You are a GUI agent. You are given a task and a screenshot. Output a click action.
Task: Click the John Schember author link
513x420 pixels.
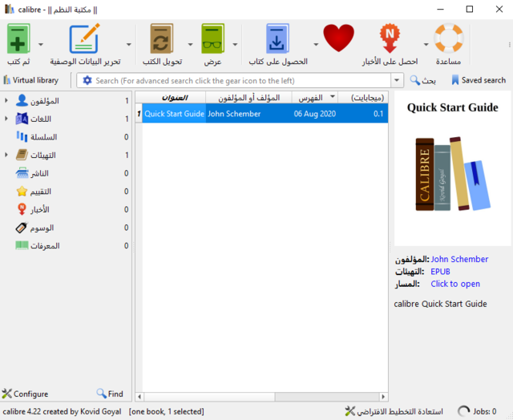[x=459, y=259]
